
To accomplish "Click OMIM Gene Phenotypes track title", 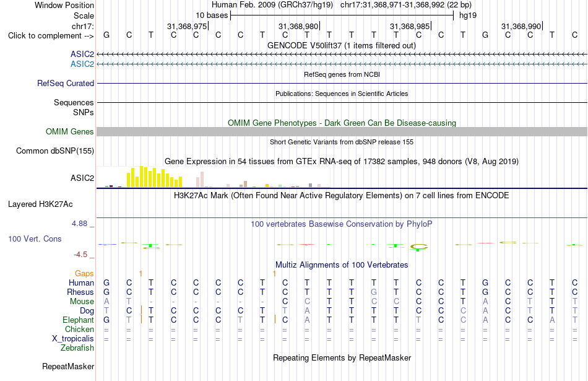I will click(342, 123).
